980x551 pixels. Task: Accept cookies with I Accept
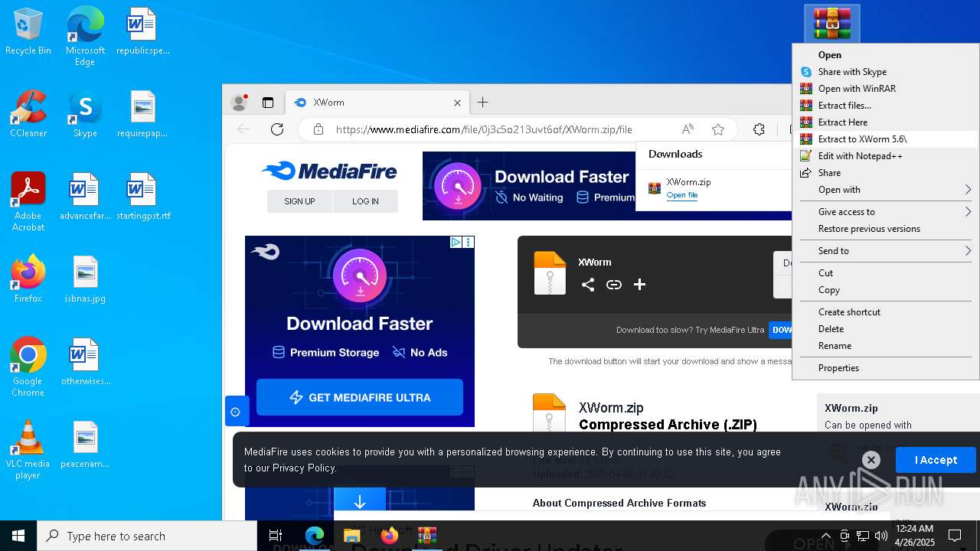point(936,460)
